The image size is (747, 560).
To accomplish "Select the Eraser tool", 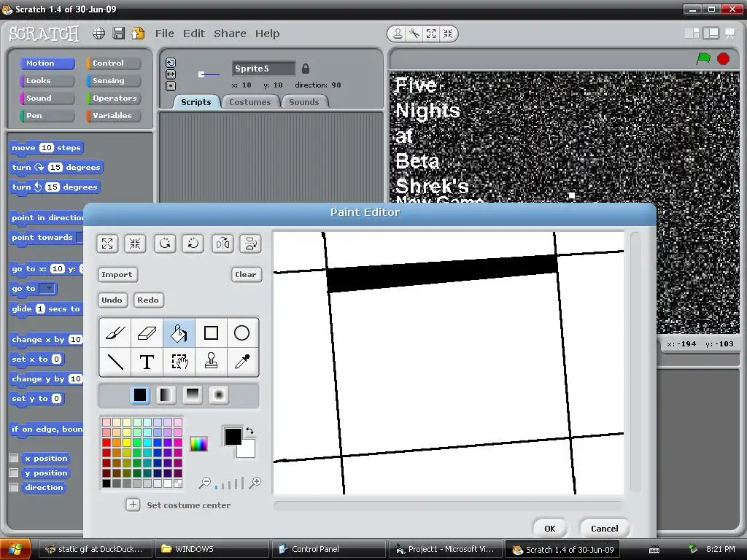I will [147, 332].
